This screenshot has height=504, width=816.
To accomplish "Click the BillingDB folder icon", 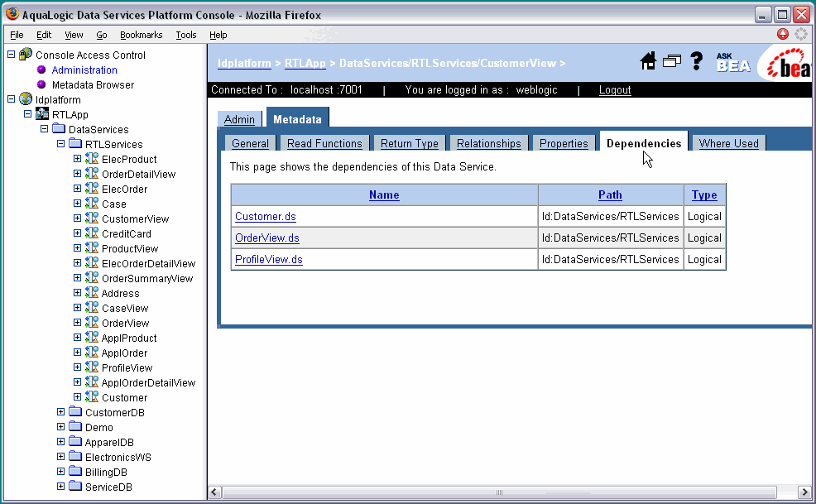I will pyautogui.click(x=75, y=471).
